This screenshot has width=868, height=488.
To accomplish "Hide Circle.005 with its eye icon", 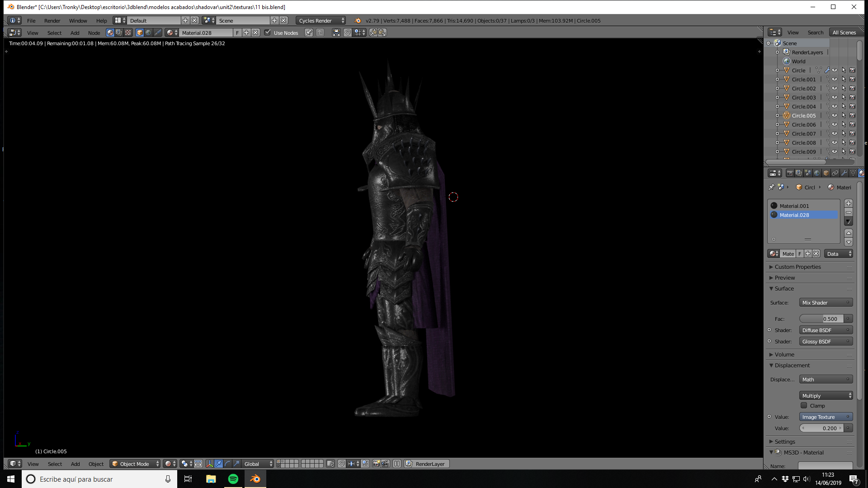I will click(835, 116).
